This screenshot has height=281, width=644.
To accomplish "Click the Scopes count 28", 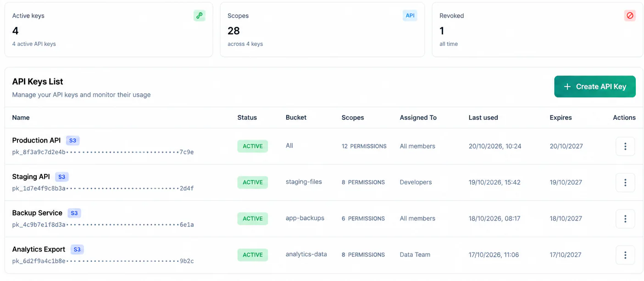I will click(x=233, y=31).
